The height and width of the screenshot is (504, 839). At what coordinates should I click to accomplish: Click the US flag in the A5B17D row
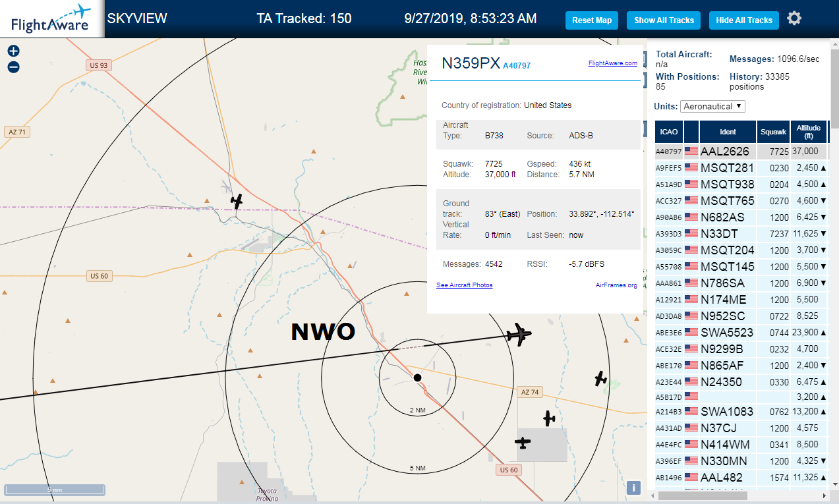[x=691, y=396]
